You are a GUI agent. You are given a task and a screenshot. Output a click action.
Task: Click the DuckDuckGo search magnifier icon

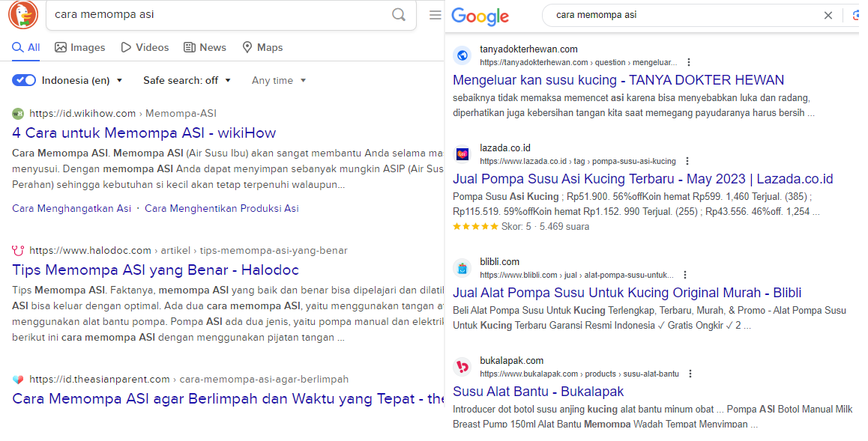[x=399, y=15]
